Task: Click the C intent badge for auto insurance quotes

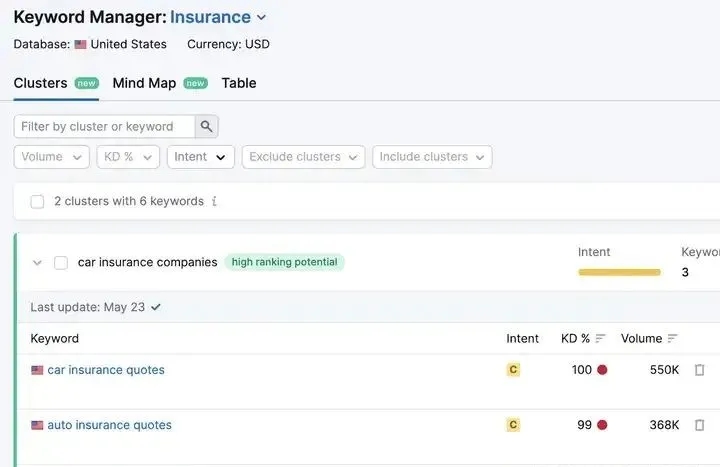Action: [x=513, y=425]
